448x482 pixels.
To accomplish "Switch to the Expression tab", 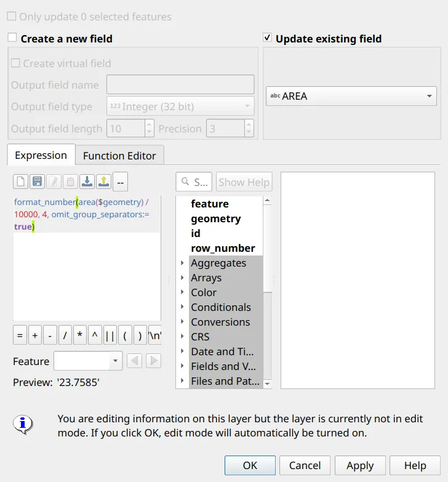I will 41,155.
